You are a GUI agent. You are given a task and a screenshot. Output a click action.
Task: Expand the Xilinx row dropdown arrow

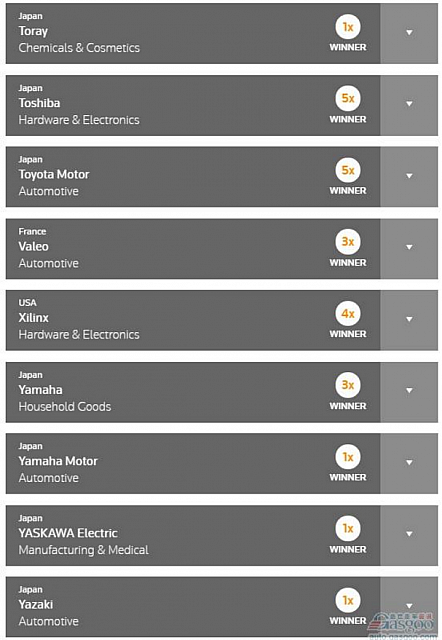[409, 320]
